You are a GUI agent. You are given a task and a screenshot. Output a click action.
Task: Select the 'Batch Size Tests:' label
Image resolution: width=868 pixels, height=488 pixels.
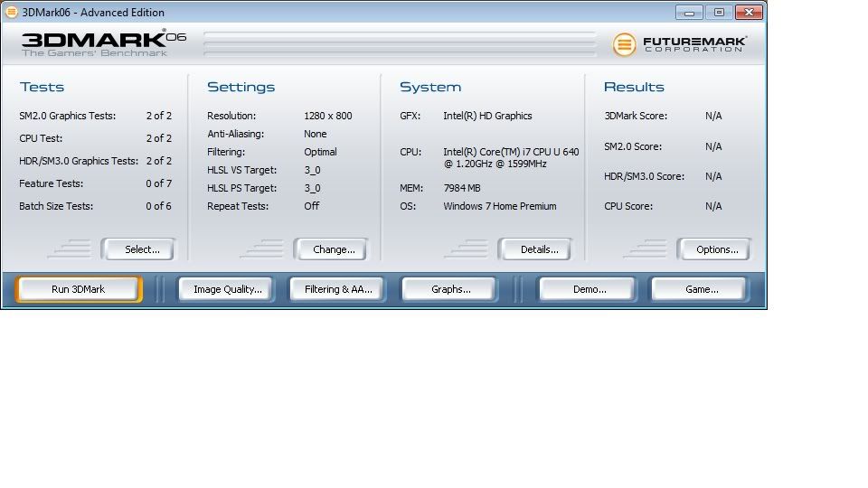56,206
